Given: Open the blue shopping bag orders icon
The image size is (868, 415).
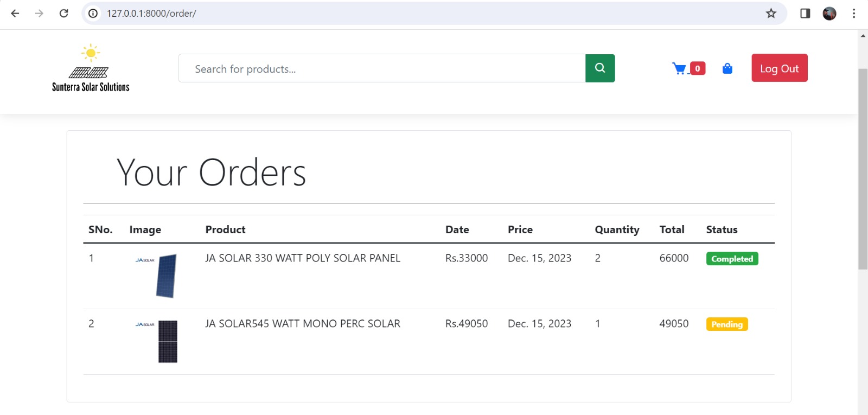Looking at the screenshot, I should coord(727,68).
